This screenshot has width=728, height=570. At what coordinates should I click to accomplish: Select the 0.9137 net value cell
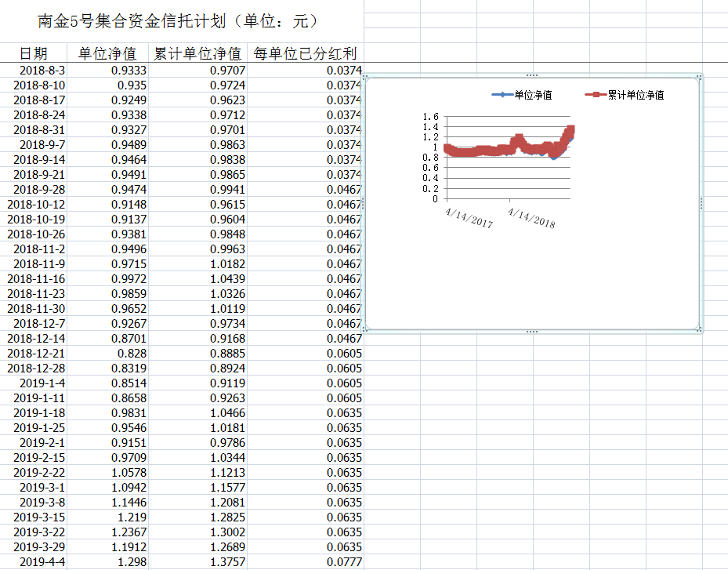107,219
